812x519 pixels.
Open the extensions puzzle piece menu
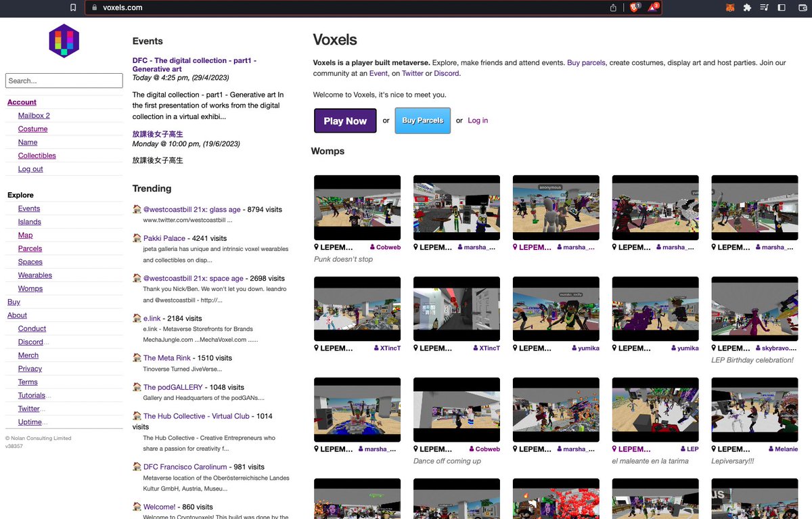(747, 7)
